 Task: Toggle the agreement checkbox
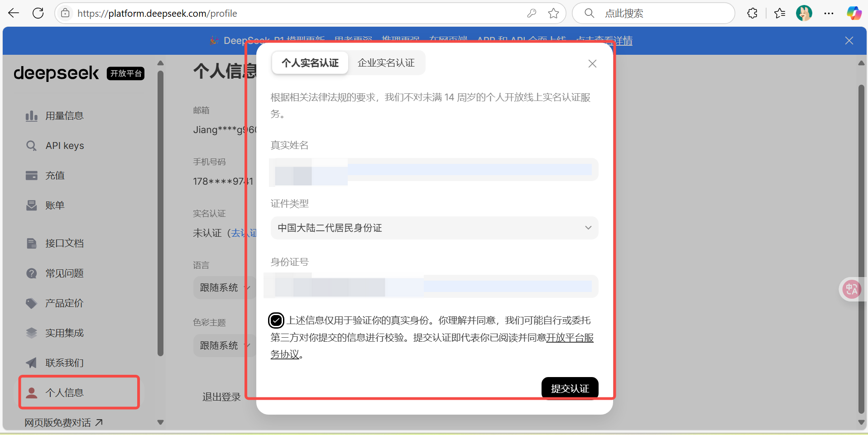276,320
